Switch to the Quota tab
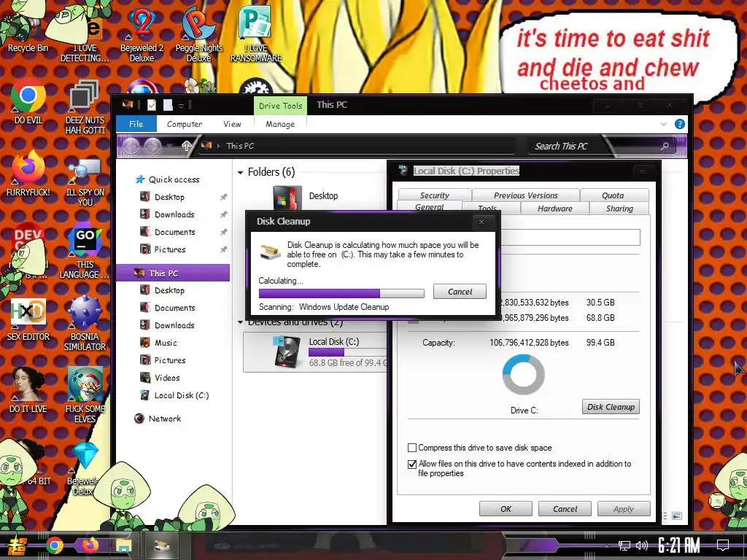747x560 pixels. [613, 195]
